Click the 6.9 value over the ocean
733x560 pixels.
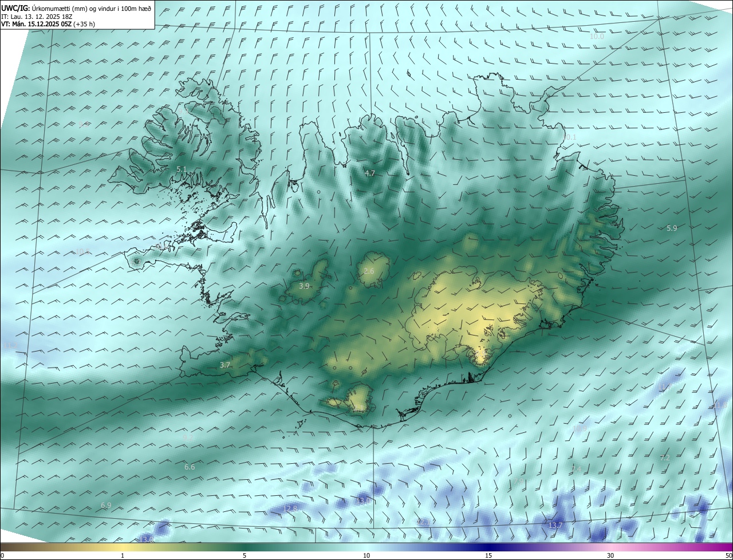click(x=106, y=506)
